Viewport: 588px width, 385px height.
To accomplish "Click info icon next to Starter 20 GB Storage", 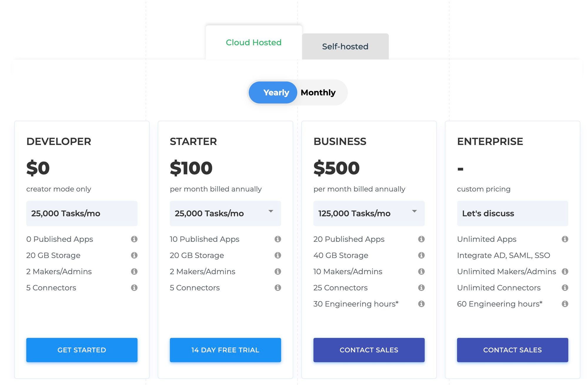I will (278, 255).
